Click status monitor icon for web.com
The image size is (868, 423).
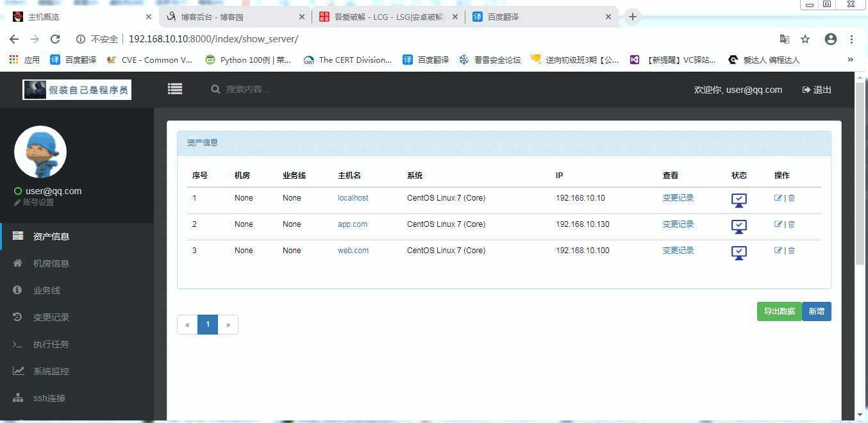tap(739, 253)
